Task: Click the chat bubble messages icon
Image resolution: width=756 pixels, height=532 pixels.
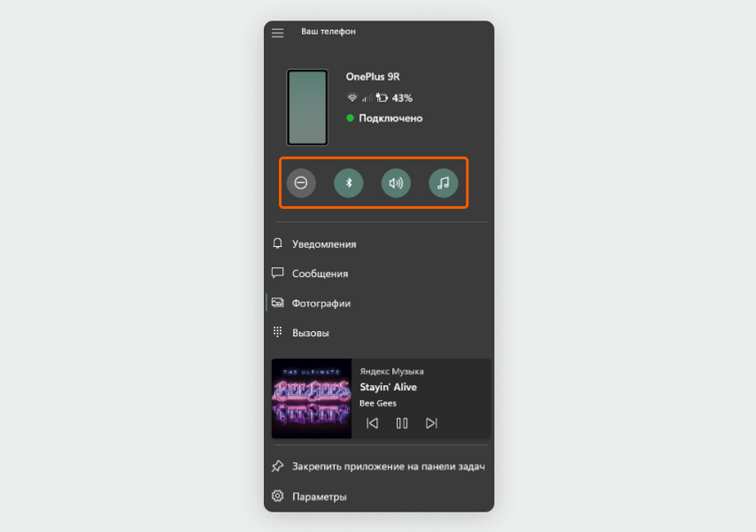Action: click(x=277, y=273)
